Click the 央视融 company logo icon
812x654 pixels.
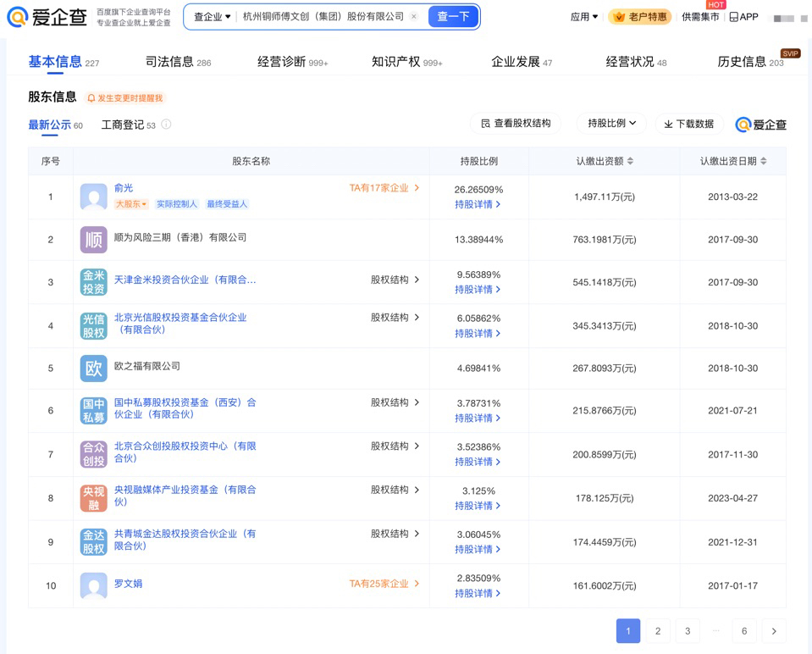click(93, 498)
